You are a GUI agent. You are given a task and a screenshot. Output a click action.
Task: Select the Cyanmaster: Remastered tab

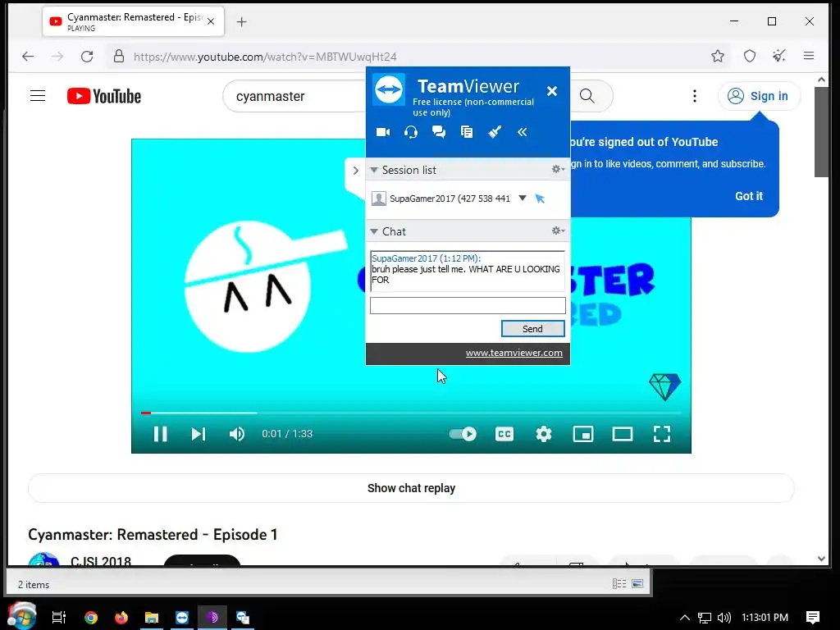[134, 22]
